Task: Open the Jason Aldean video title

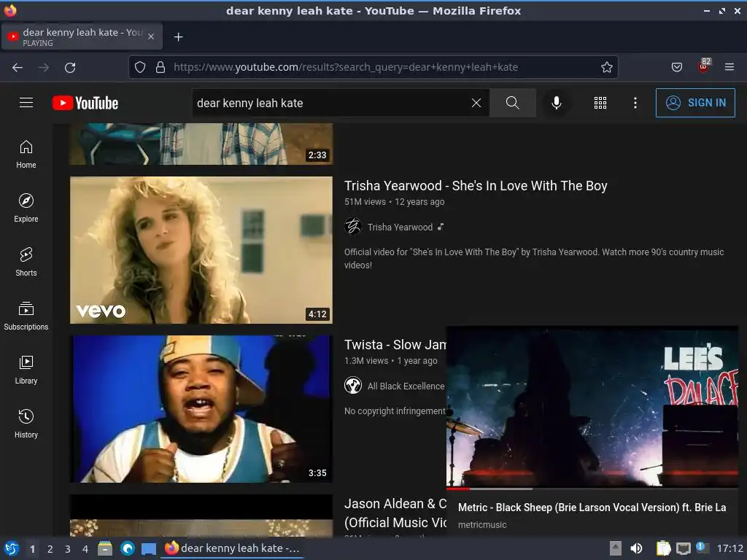Action: [x=395, y=513]
